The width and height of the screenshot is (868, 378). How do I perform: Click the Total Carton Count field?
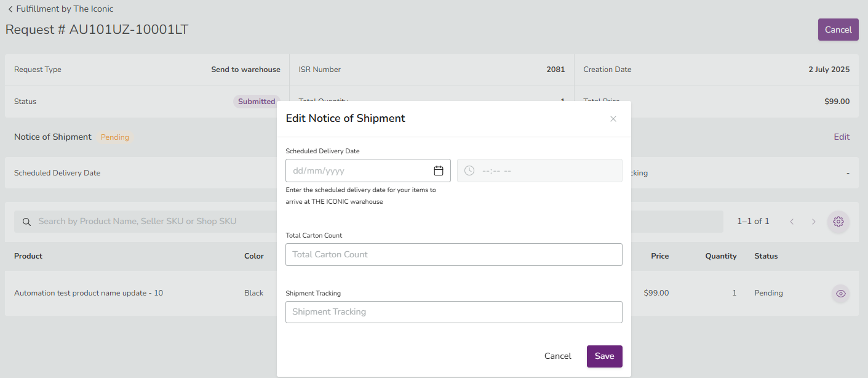tap(453, 254)
